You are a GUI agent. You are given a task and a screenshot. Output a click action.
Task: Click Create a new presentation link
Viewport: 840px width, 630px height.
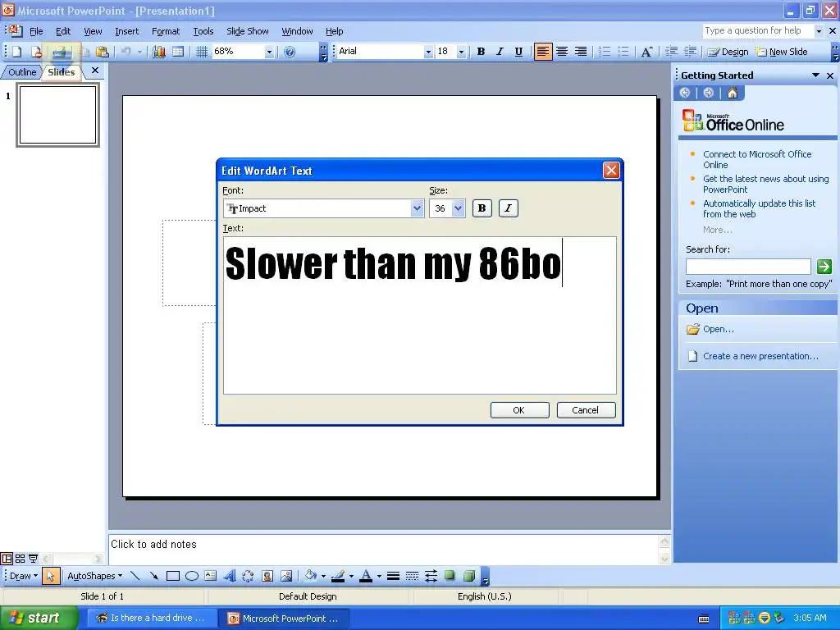tap(760, 356)
